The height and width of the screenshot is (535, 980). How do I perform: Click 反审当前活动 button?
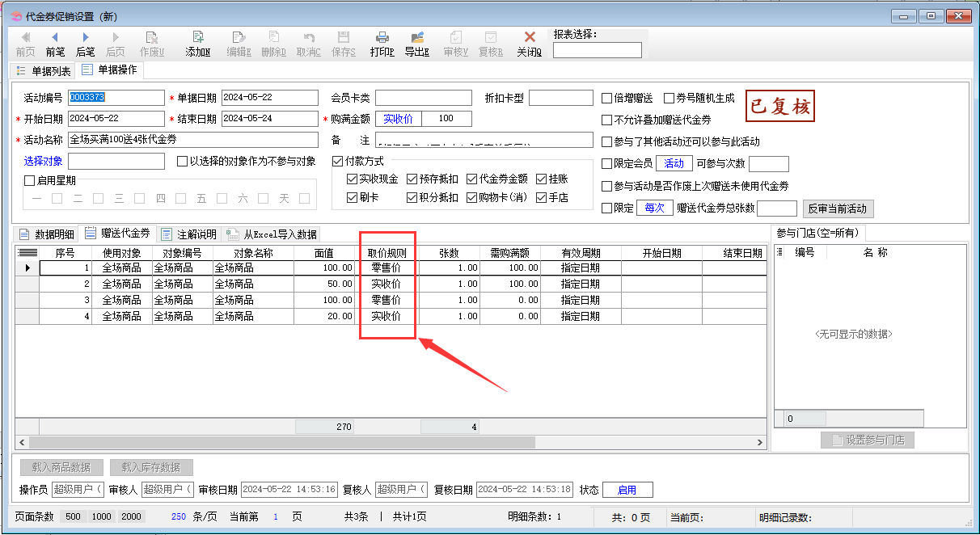click(838, 209)
